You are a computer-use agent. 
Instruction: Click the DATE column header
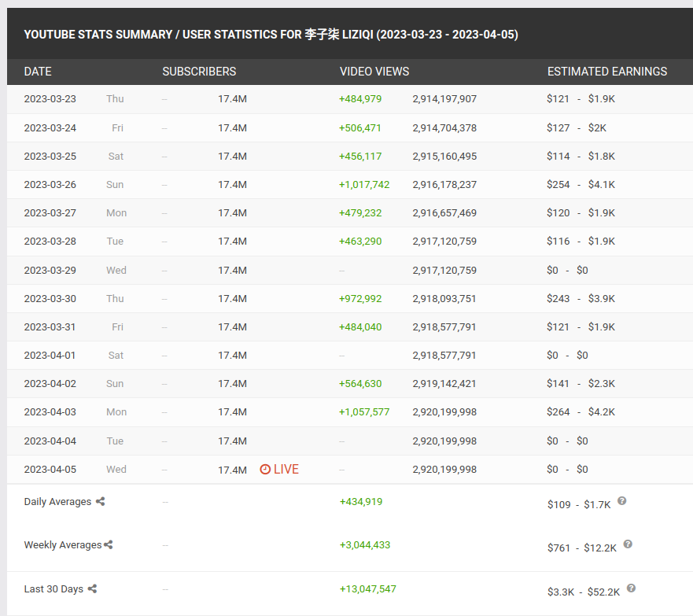pos(38,72)
